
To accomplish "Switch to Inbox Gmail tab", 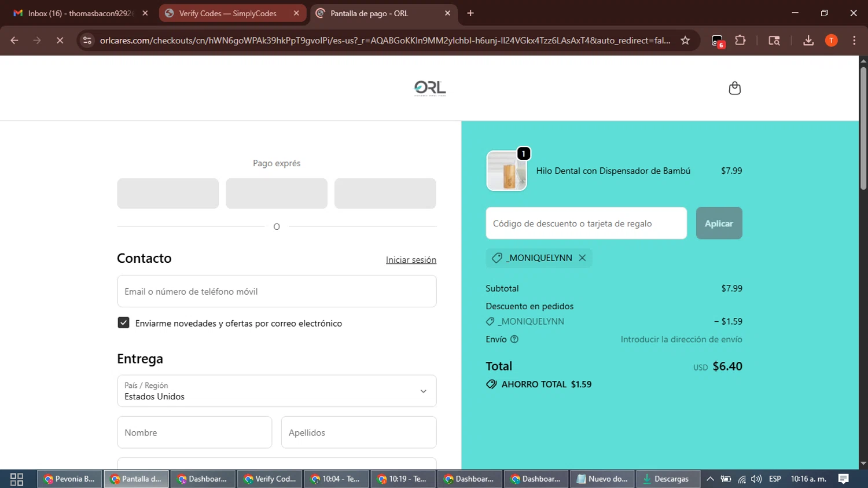I will pyautogui.click(x=80, y=13).
